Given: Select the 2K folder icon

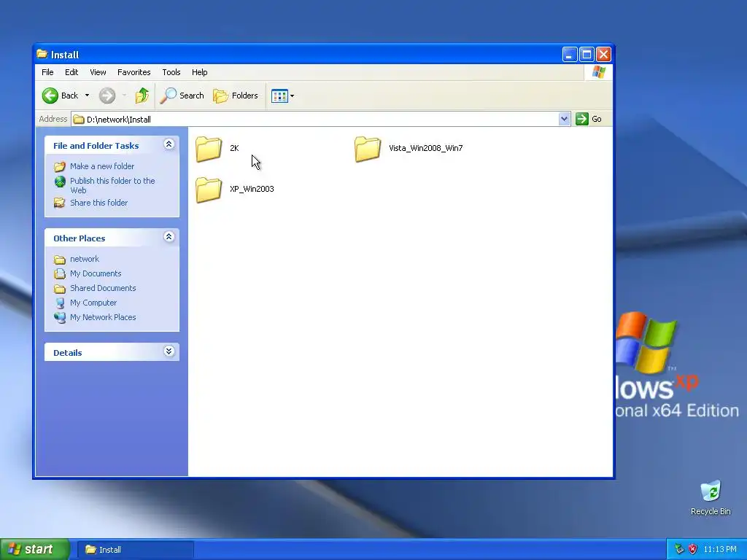Looking at the screenshot, I should (x=209, y=149).
